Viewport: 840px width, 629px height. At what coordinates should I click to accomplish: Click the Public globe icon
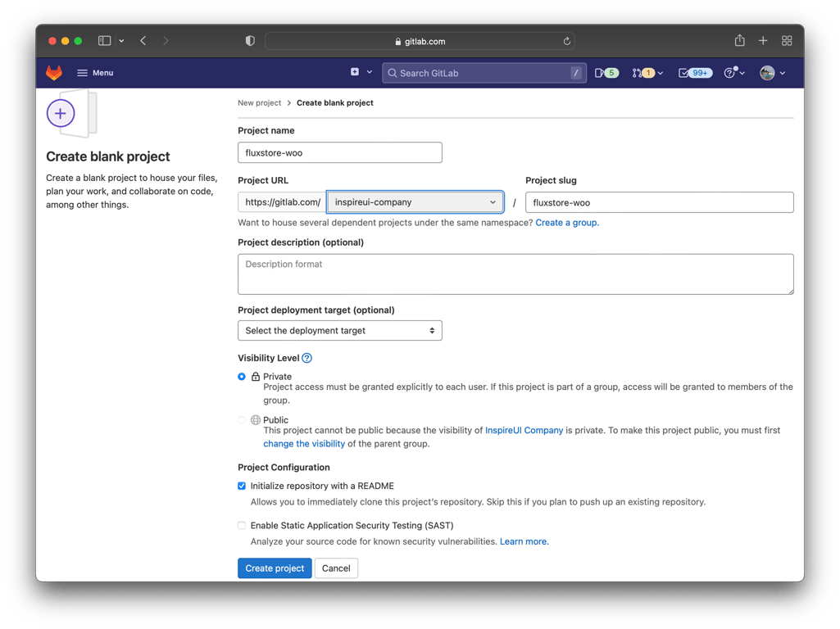click(256, 420)
